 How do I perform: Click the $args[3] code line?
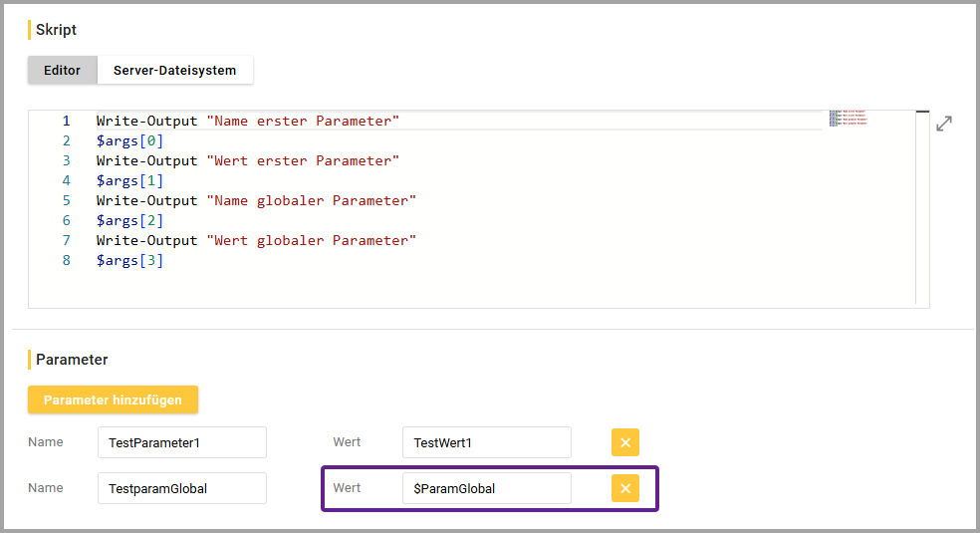129,260
